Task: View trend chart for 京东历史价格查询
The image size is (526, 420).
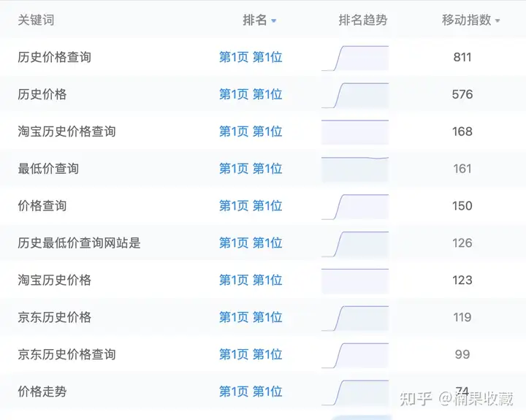Action: [x=355, y=356]
